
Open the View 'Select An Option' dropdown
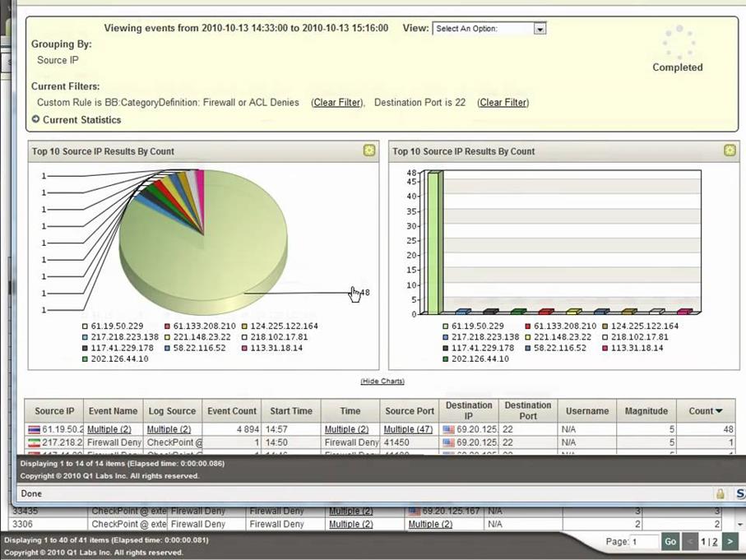[x=489, y=29]
